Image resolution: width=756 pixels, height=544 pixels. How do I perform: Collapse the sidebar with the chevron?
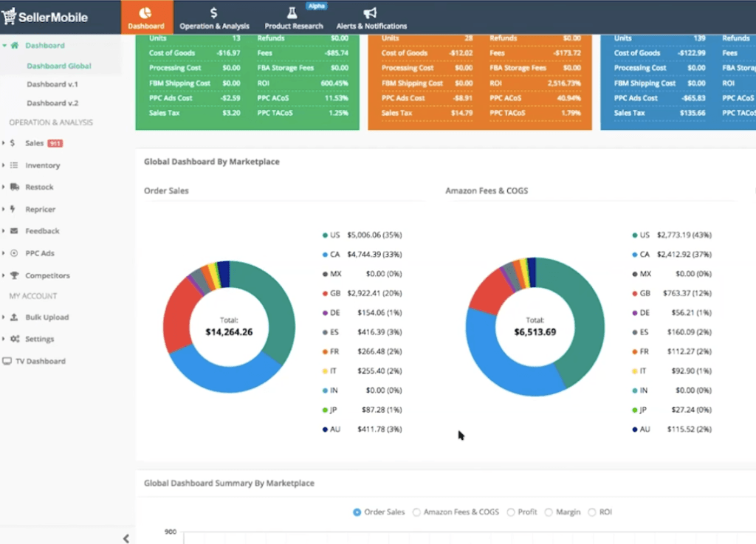126,538
